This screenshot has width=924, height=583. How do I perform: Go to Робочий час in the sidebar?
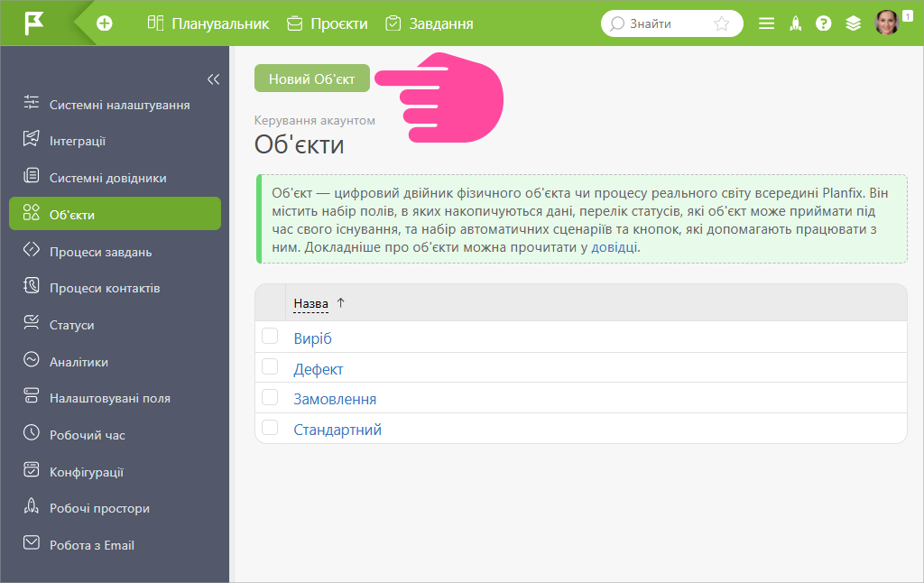pos(88,436)
